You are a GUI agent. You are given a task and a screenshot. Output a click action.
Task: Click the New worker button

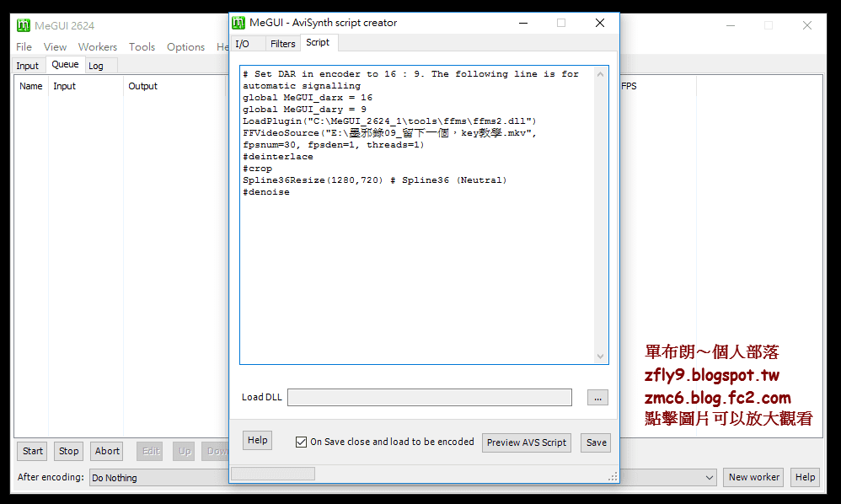(x=753, y=477)
